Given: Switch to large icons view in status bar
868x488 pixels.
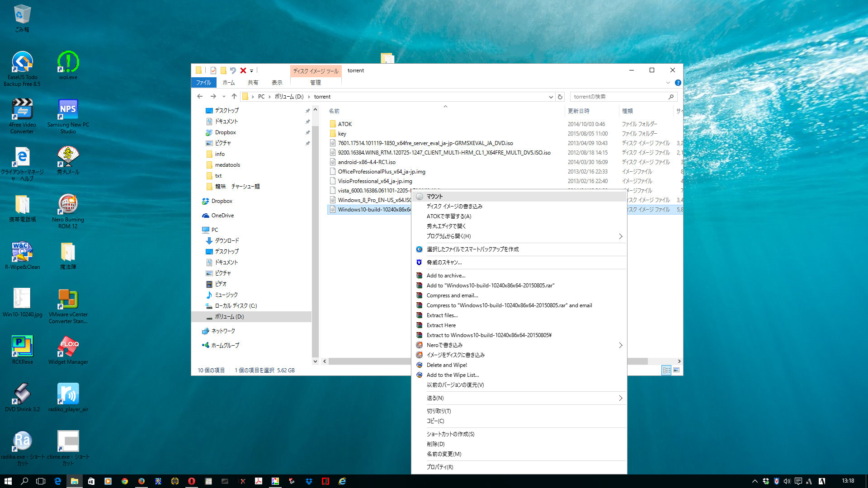Looking at the screenshot, I should point(676,370).
